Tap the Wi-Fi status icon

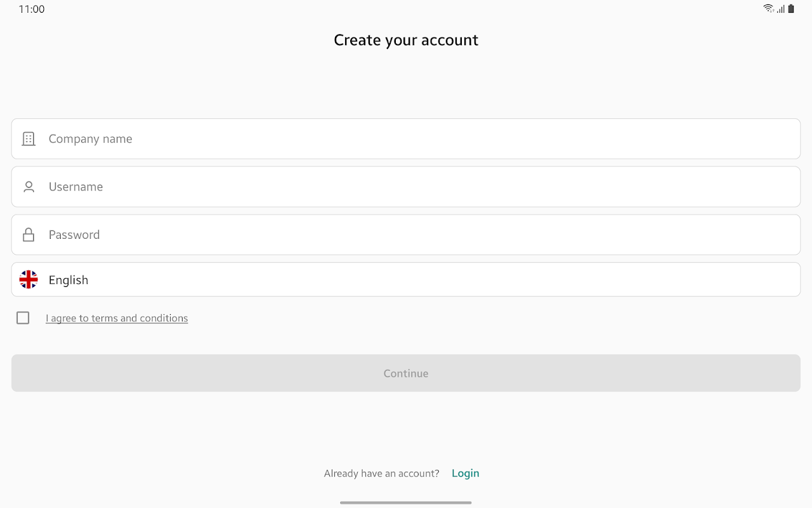click(x=769, y=9)
